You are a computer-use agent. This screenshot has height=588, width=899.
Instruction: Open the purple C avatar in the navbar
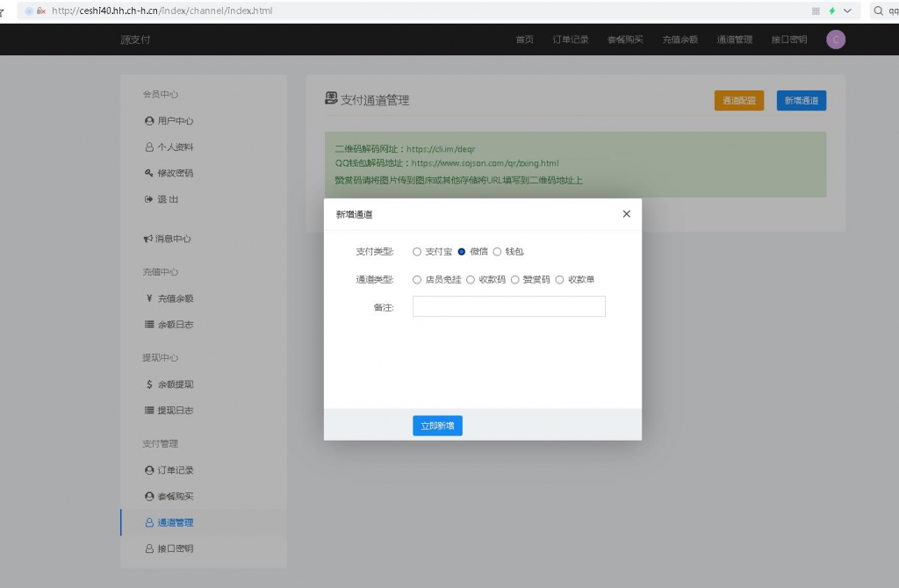pyautogui.click(x=835, y=39)
